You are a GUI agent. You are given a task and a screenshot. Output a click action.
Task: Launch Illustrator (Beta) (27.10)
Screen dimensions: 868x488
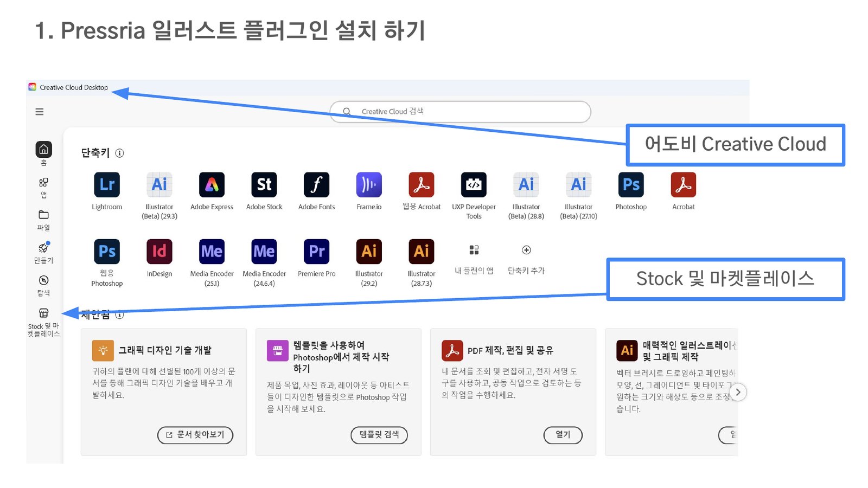click(579, 185)
